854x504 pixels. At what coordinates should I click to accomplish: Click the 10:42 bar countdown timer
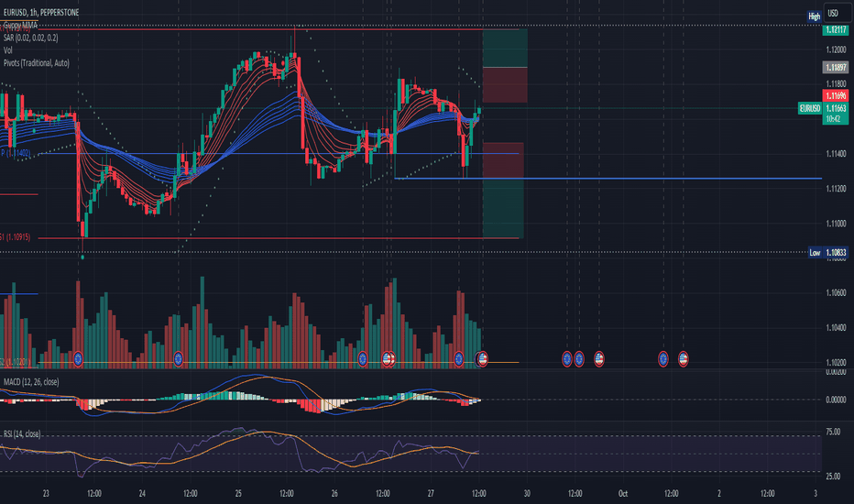[x=833, y=119]
